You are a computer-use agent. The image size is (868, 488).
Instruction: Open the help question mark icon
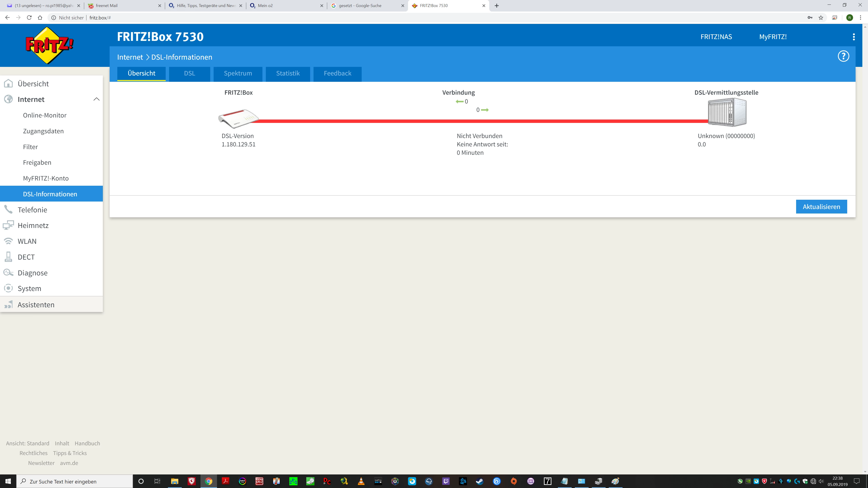click(843, 56)
